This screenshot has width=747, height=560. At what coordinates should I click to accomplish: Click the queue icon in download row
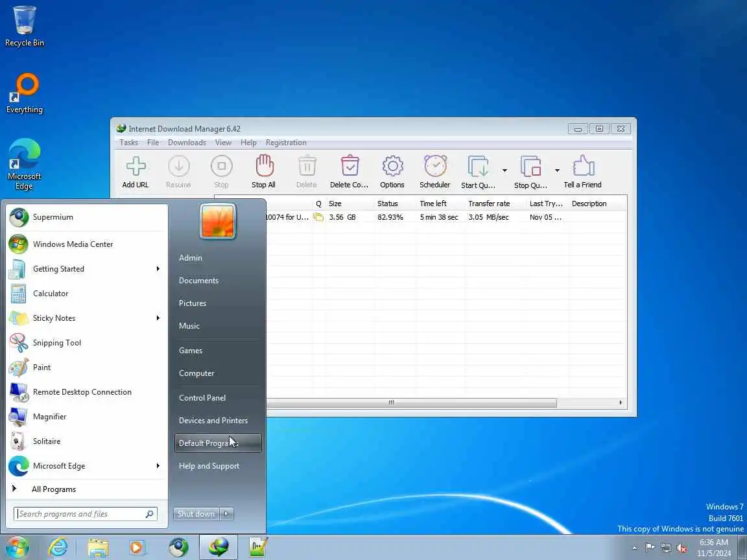[x=318, y=217]
